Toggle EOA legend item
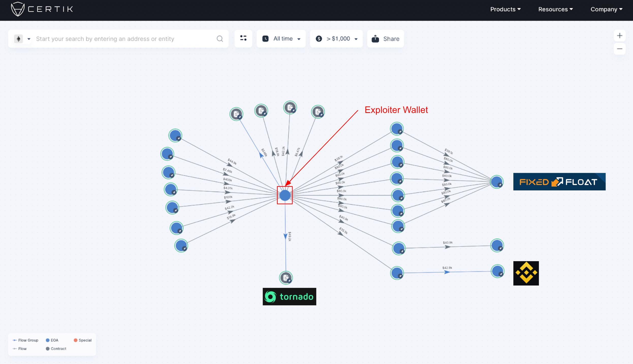633x364 pixels. coord(52,340)
